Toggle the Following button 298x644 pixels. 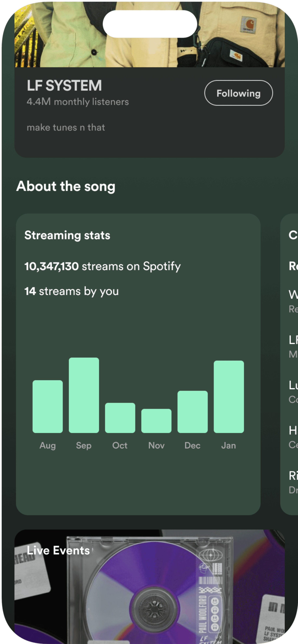[238, 93]
